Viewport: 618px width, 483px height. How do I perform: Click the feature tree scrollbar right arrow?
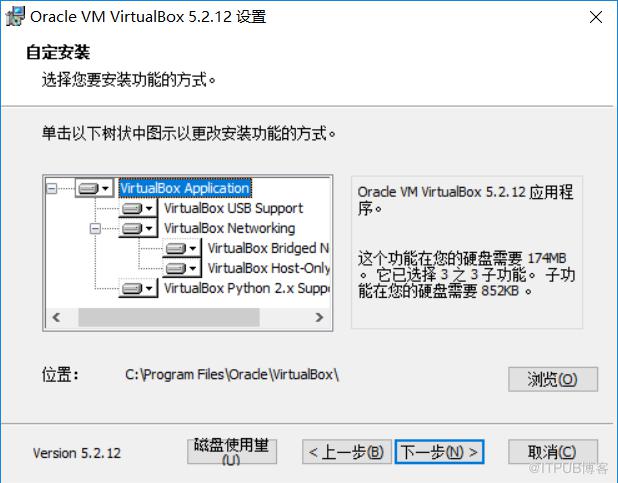(x=320, y=317)
